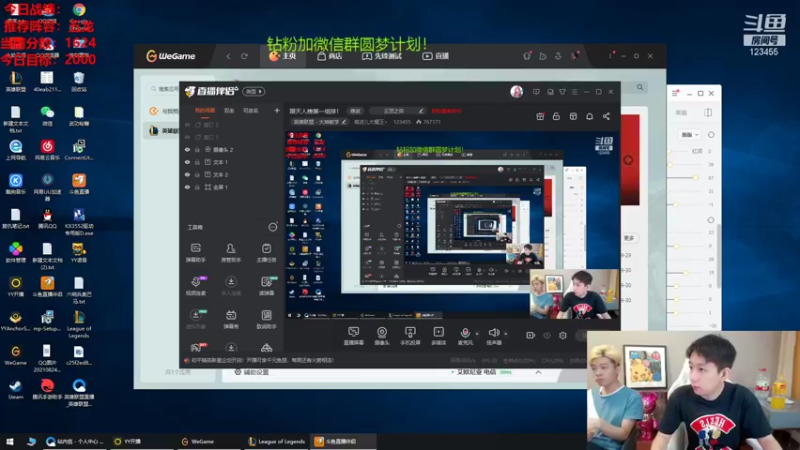The image size is (800, 450).
Task: Click the notification bell in stream header
Action: pos(589,116)
